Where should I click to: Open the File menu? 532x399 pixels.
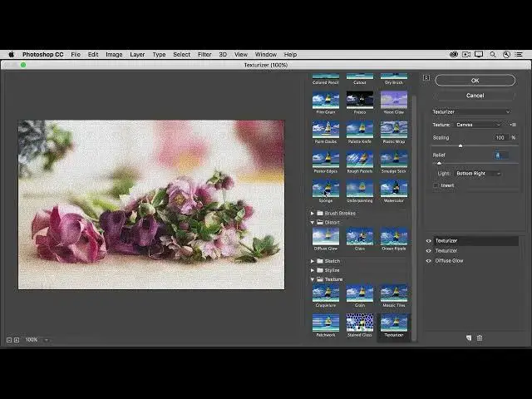(x=76, y=54)
